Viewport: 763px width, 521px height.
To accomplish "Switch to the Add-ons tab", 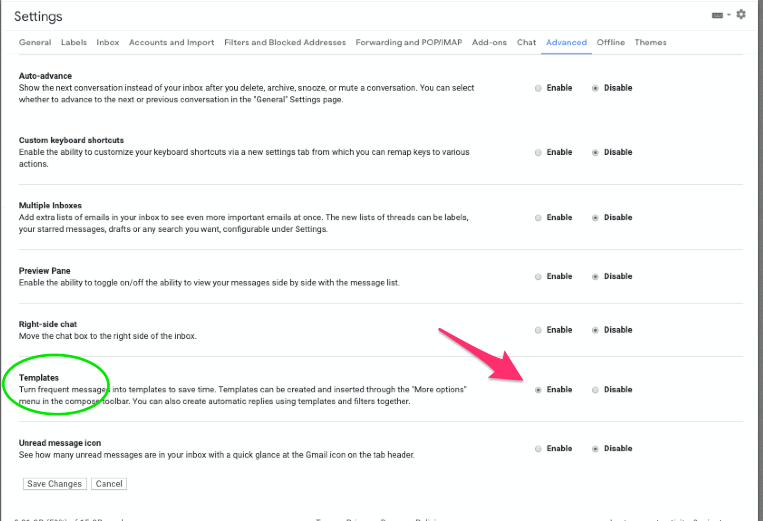I will click(x=489, y=42).
